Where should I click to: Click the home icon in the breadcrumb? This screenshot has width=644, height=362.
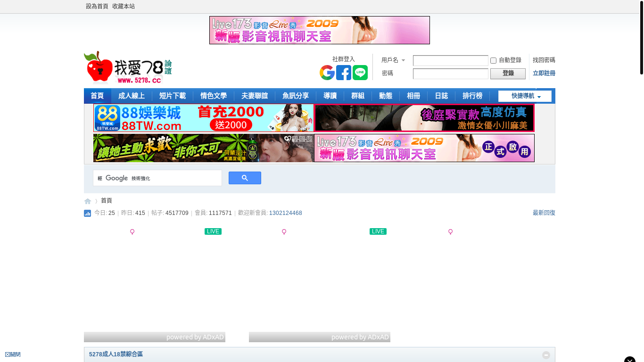pos(88,201)
